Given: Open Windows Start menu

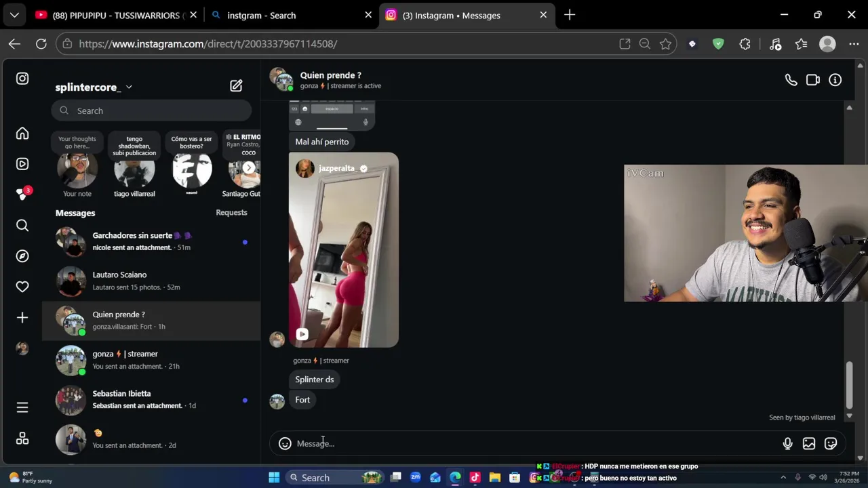Looking at the screenshot, I should [x=274, y=478].
